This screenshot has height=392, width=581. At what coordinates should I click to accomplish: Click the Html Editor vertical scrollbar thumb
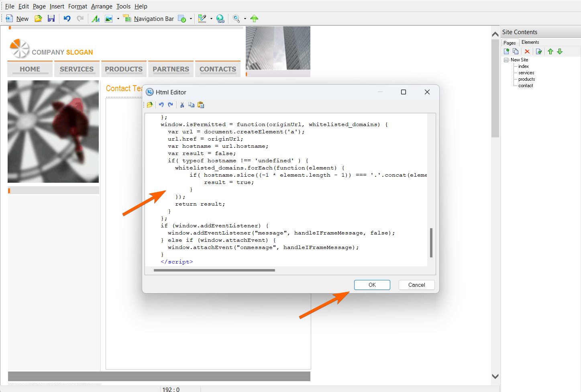[431, 243]
